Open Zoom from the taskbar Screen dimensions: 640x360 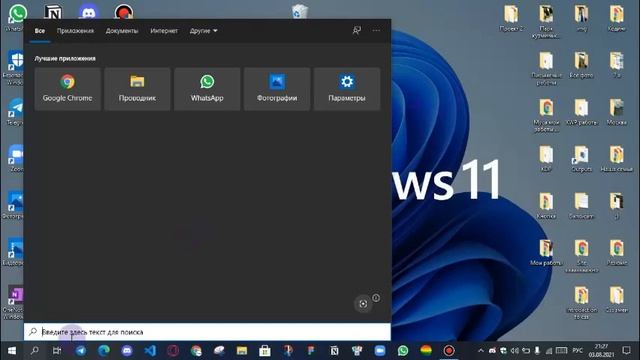[x=380, y=351]
